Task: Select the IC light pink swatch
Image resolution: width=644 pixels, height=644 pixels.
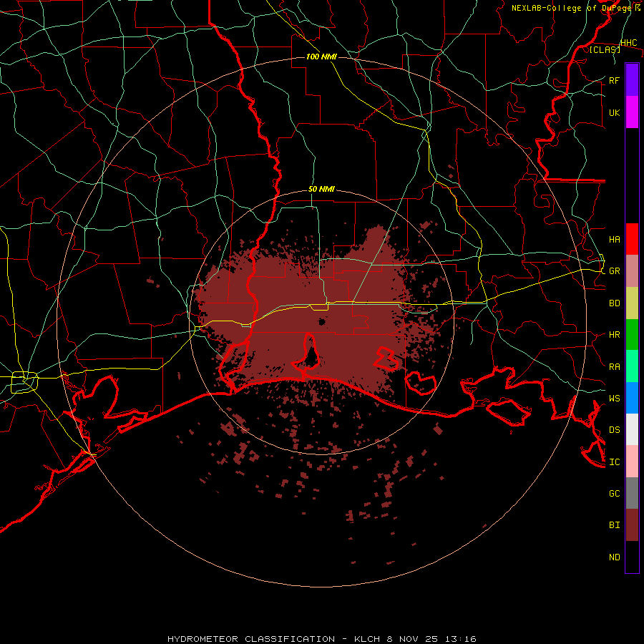Action: [632, 462]
